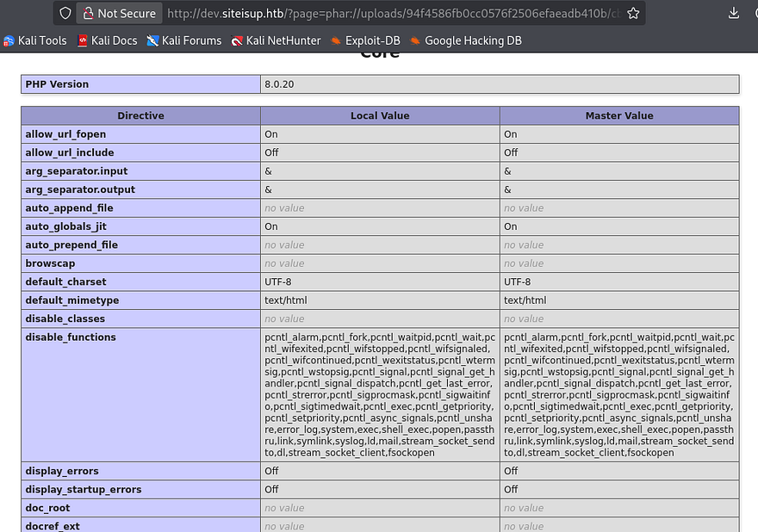The image size is (758, 532).
Task: Open the Exploit-DB bookmark
Action: click(365, 40)
